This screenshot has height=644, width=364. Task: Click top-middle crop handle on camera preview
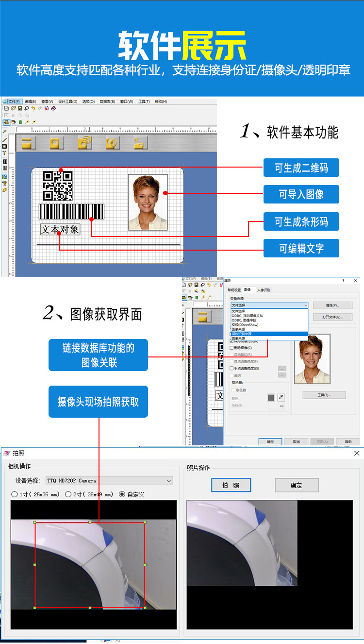(90, 522)
